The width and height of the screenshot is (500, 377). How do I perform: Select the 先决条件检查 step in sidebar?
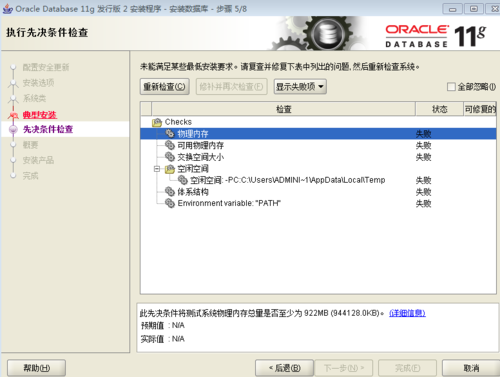click(48, 129)
